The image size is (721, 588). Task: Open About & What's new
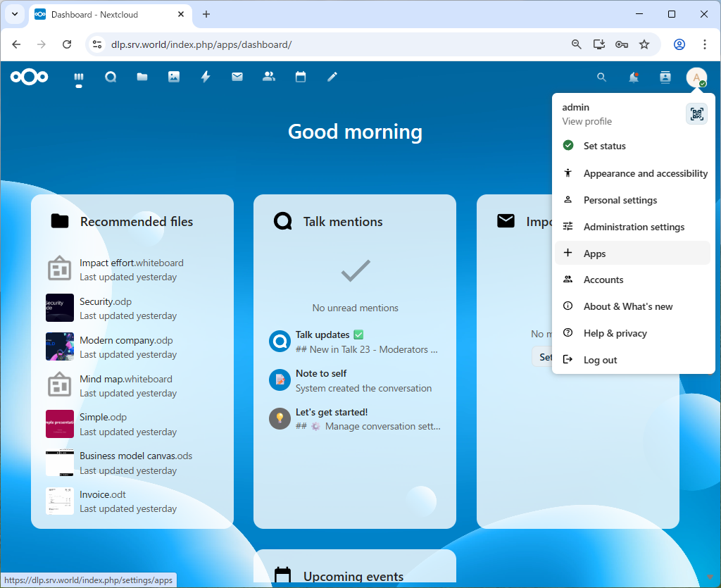click(633, 306)
